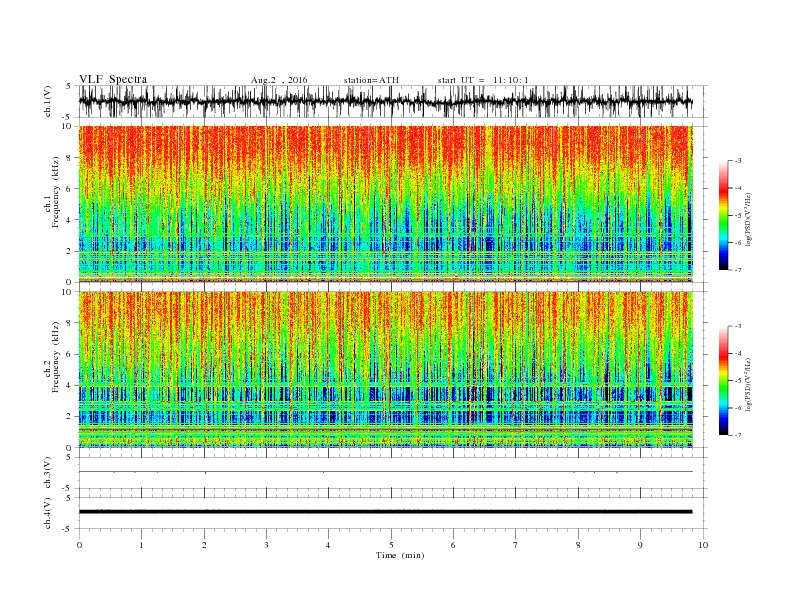This screenshot has width=792, height=612.
Task: Click the 'Time (min)' axis label
Action: click(x=400, y=555)
